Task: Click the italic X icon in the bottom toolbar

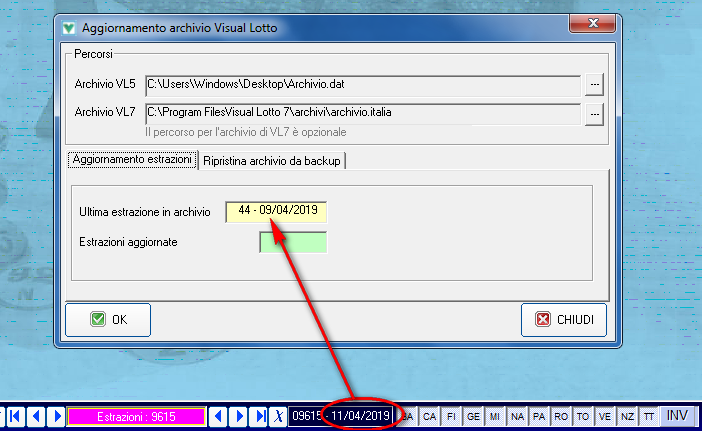Action: pos(278,417)
